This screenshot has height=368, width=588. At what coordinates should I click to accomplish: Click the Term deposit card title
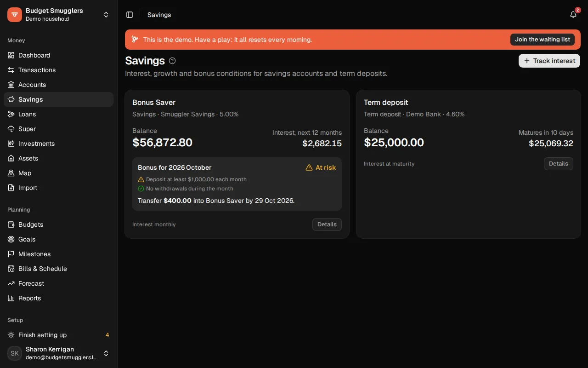coord(386,102)
